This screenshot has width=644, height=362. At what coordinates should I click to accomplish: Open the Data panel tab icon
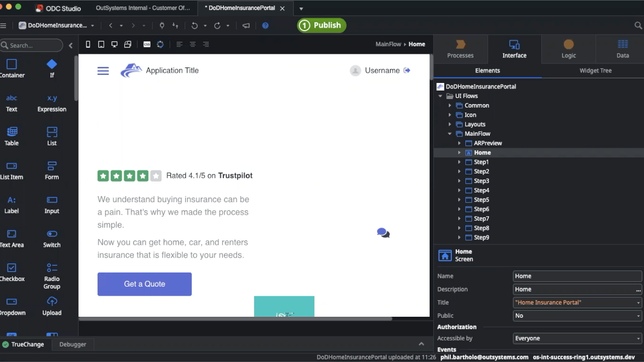622,45
